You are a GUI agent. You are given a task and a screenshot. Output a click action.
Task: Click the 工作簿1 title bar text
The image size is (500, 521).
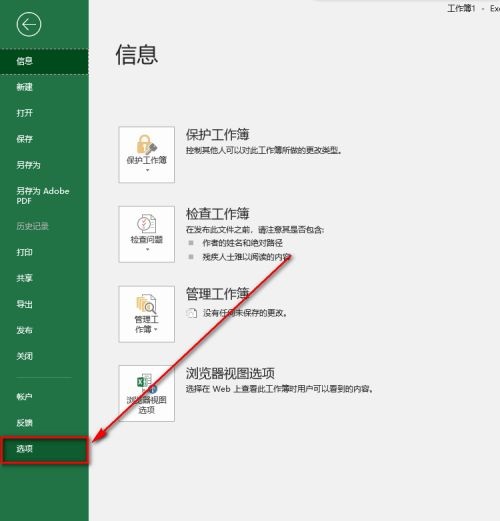click(461, 8)
